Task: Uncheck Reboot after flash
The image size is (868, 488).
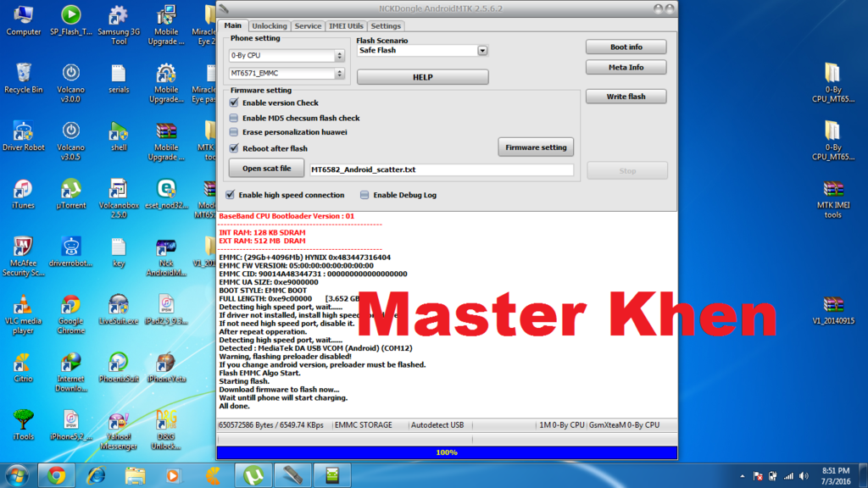Action: pos(234,148)
